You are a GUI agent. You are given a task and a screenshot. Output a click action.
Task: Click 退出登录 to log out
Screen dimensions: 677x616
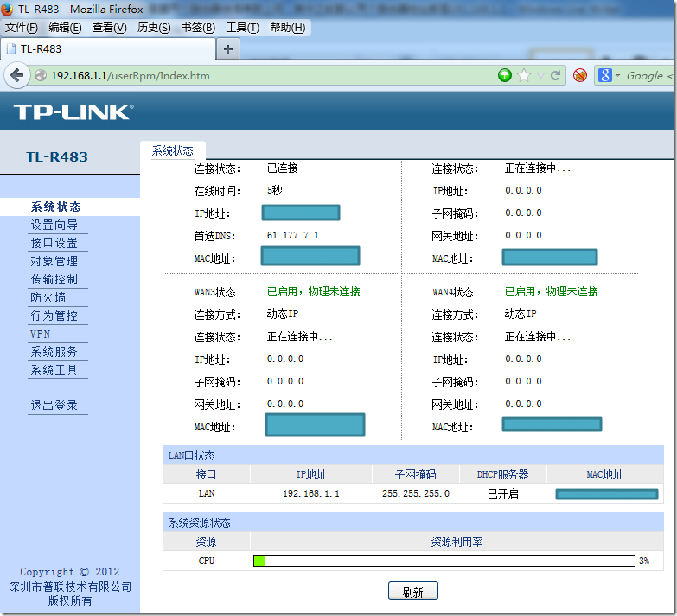54,405
